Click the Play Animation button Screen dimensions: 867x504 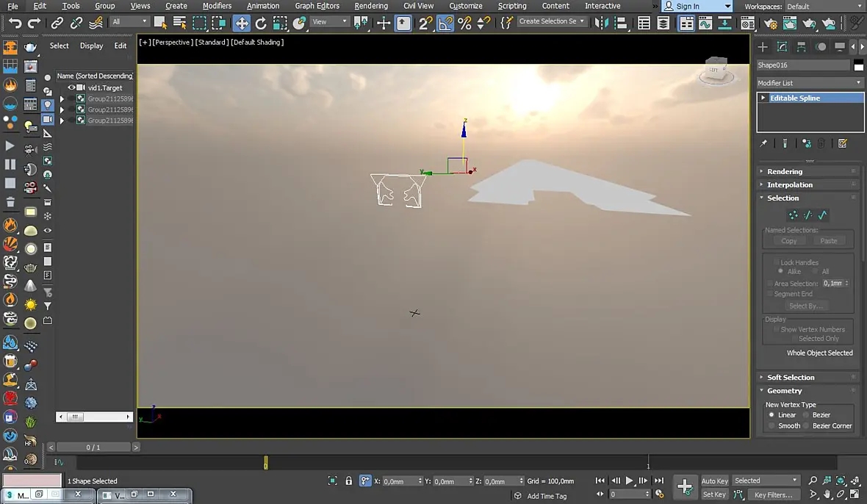[x=629, y=480]
